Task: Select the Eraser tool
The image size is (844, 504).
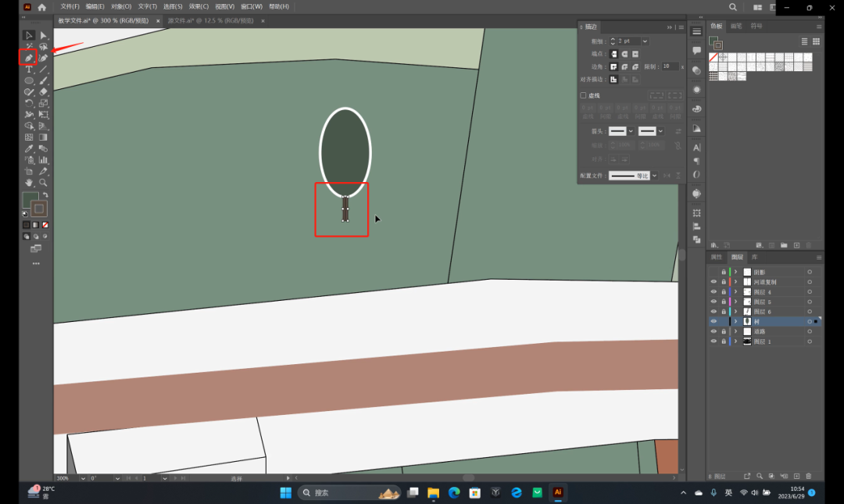Action: [x=44, y=92]
